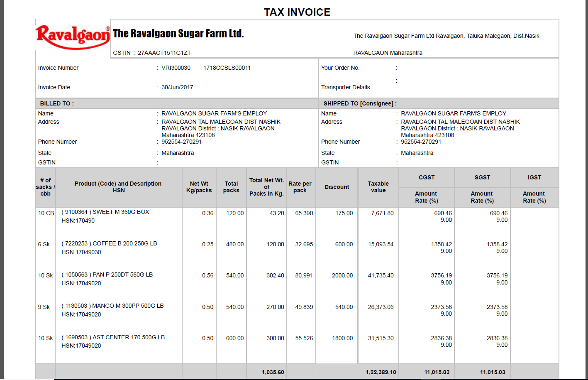Click net weight 302.40 in PAN P row
Screen dimensions: 588x380
tap(275, 275)
